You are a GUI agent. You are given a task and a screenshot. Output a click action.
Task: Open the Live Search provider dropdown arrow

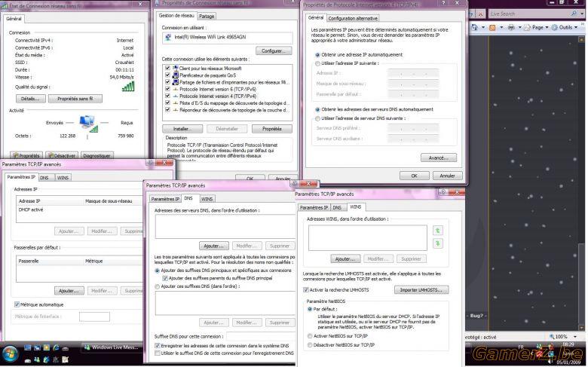pos(582,14)
